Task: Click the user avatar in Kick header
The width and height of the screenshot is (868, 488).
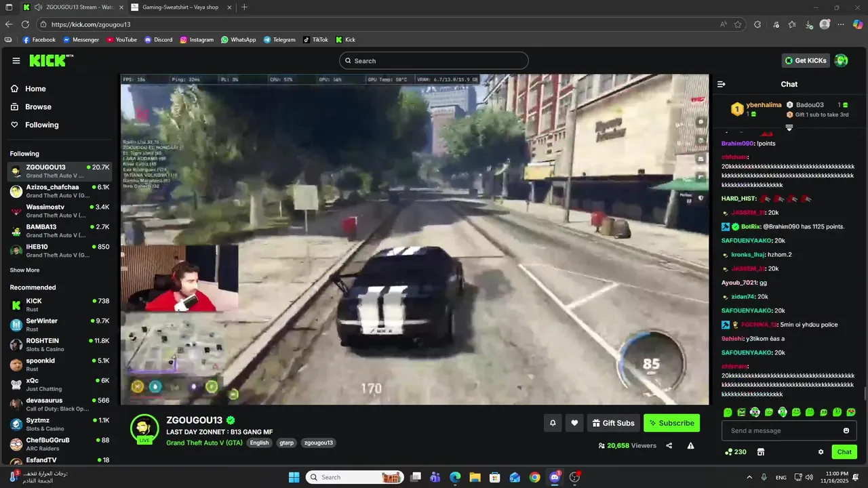Action: click(841, 60)
